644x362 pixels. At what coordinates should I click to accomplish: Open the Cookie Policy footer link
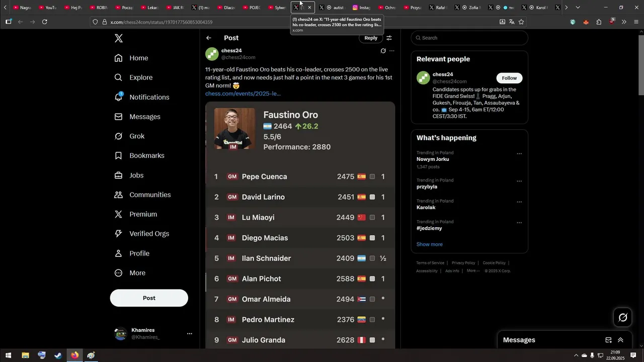coord(494,263)
